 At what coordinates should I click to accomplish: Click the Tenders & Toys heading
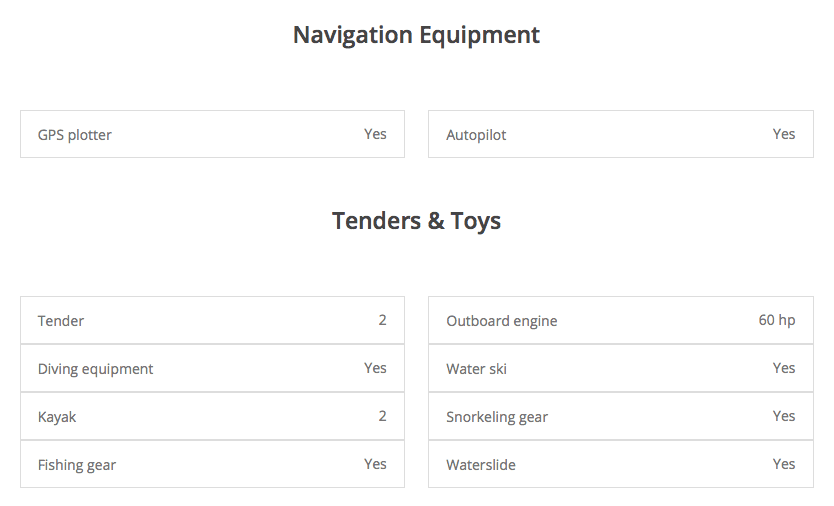(x=416, y=221)
